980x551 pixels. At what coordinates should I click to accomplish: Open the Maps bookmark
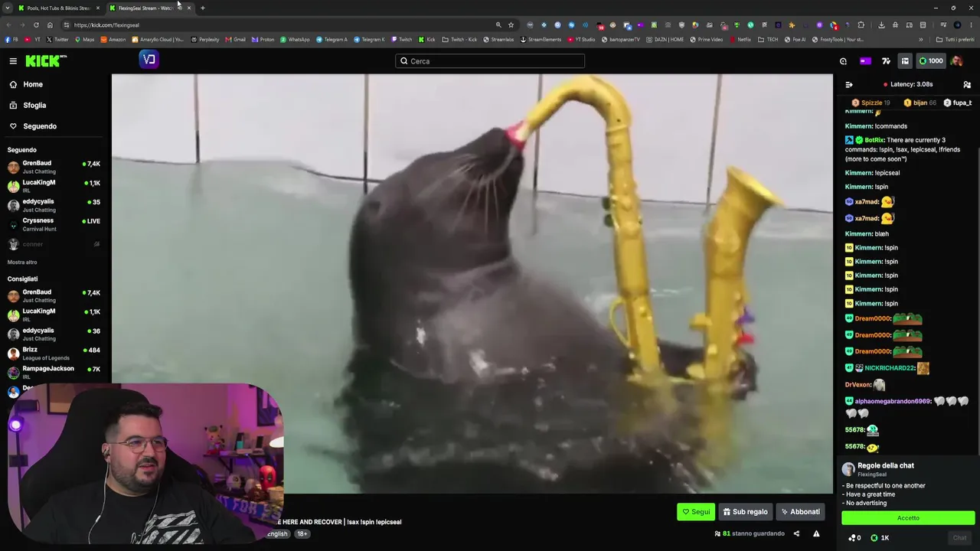pos(84,40)
